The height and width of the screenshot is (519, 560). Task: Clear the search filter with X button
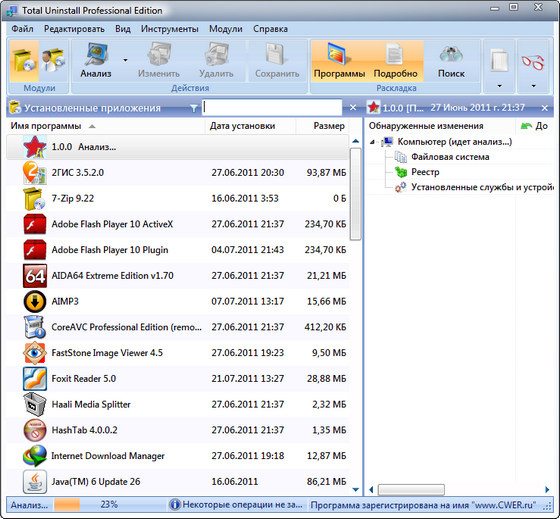pos(353,108)
